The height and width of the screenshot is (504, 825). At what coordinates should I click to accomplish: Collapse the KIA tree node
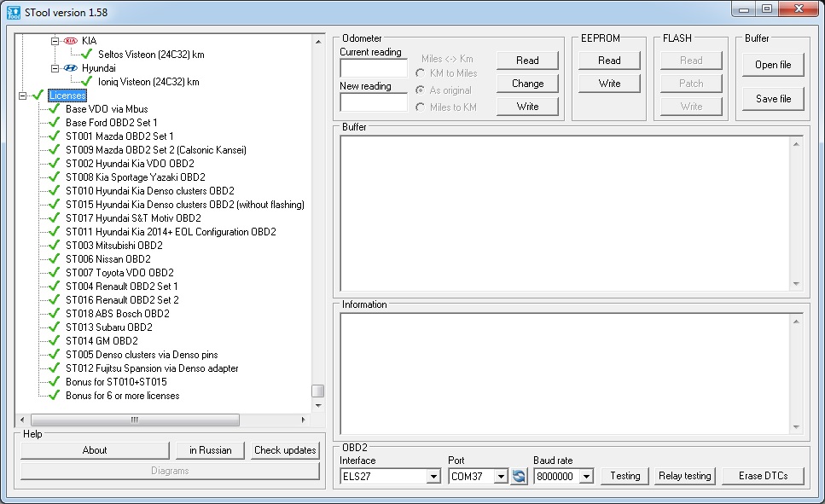tap(55, 41)
